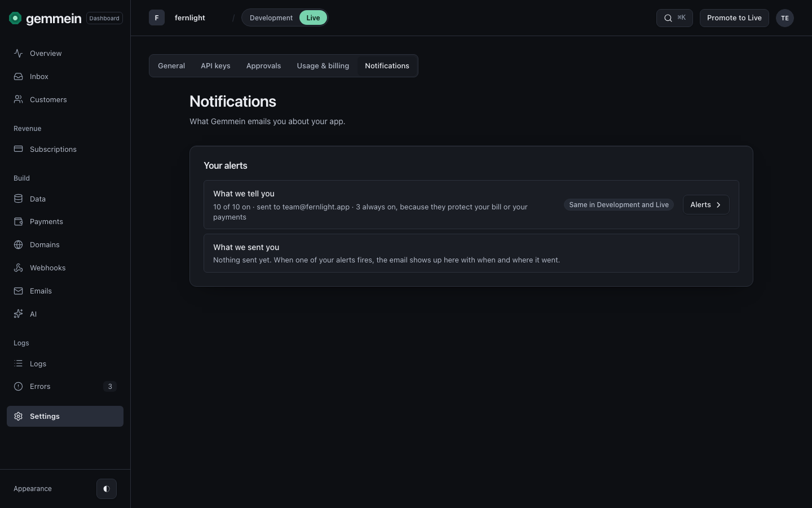Image resolution: width=812 pixels, height=508 pixels.
Task: Click the 'Nothing sent yet' description text
Action: click(x=386, y=260)
